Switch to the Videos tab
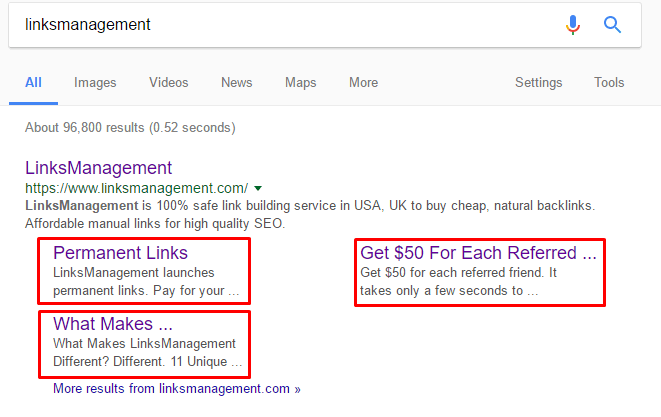The height and width of the screenshot is (417, 661). pos(169,82)
